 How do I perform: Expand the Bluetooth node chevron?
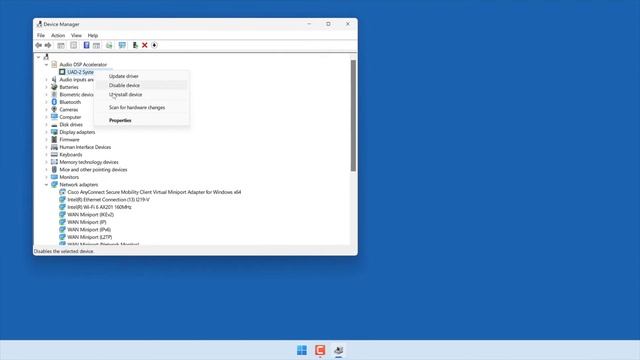tap(46, 102)
